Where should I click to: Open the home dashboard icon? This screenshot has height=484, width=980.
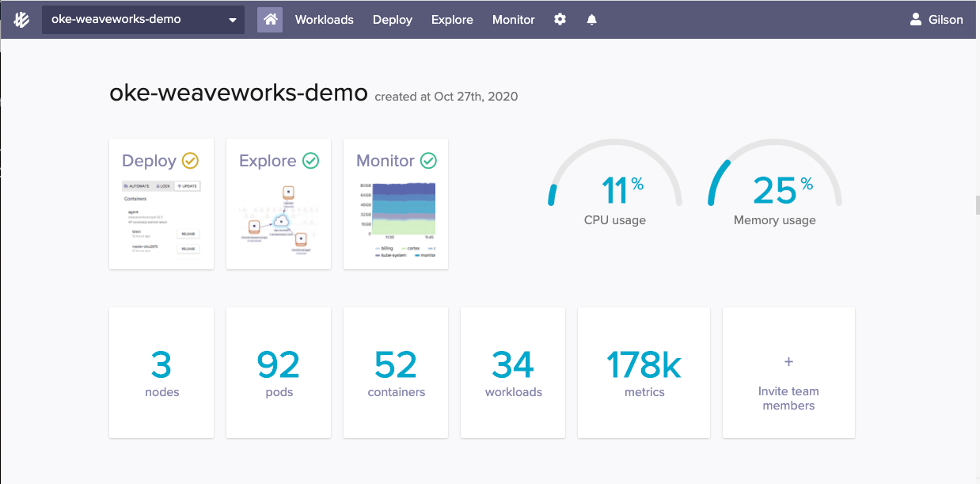[268, 19]
